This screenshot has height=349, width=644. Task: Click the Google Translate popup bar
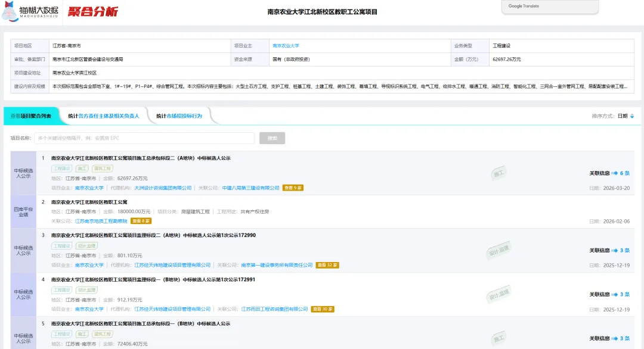coord(550,7)
